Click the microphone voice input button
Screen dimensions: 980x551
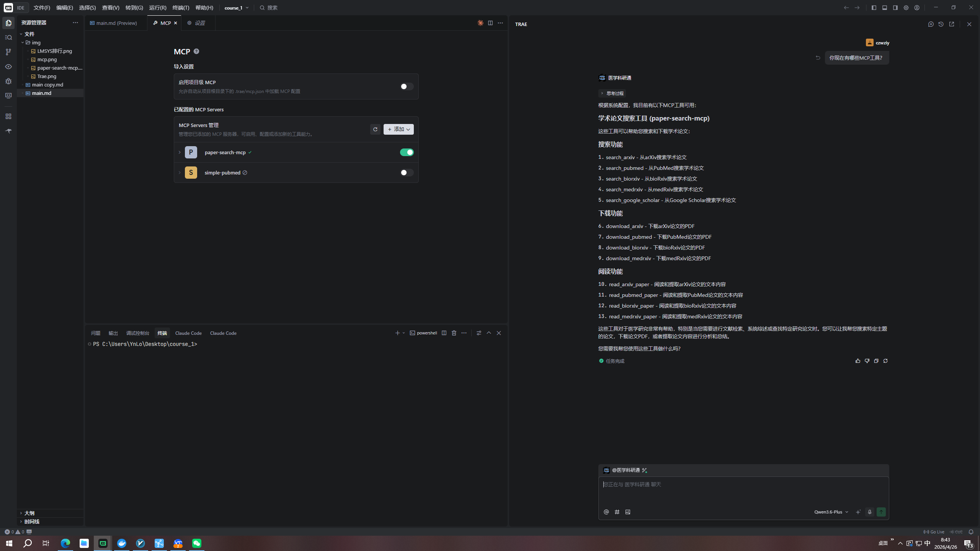[870, 512]
